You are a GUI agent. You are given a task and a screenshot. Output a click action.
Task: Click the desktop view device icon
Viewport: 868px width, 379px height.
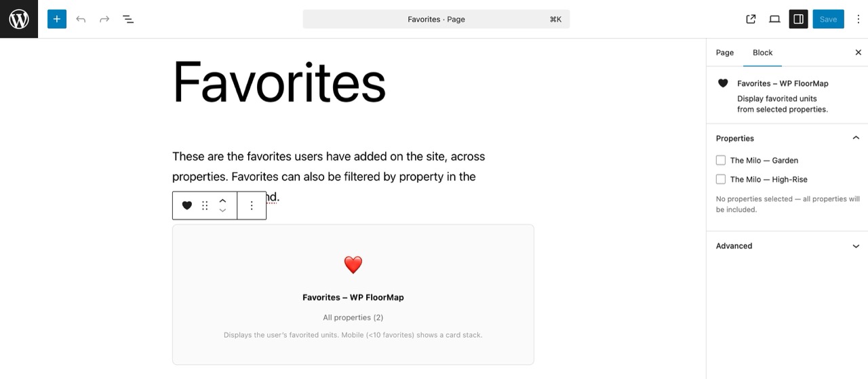774,19
